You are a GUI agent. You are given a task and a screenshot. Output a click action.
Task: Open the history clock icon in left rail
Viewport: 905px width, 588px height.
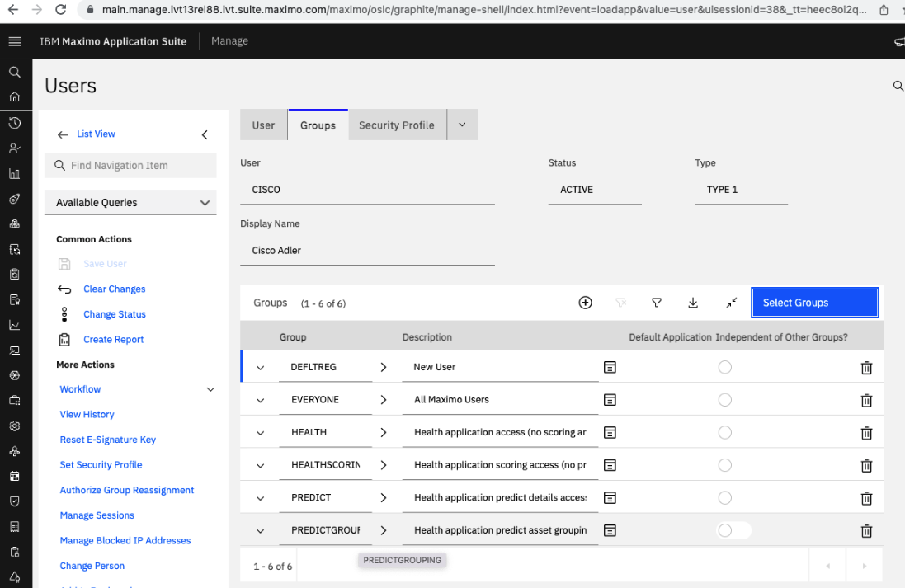pos(15,123)
